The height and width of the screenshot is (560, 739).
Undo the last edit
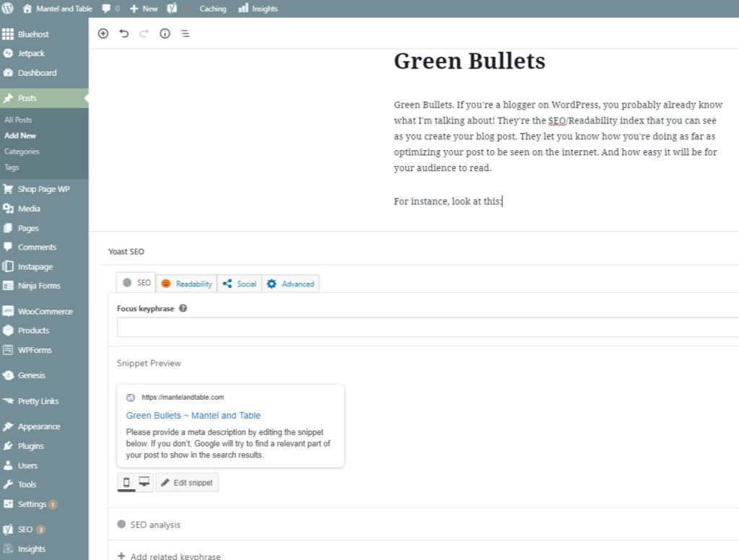pos(124,33)
